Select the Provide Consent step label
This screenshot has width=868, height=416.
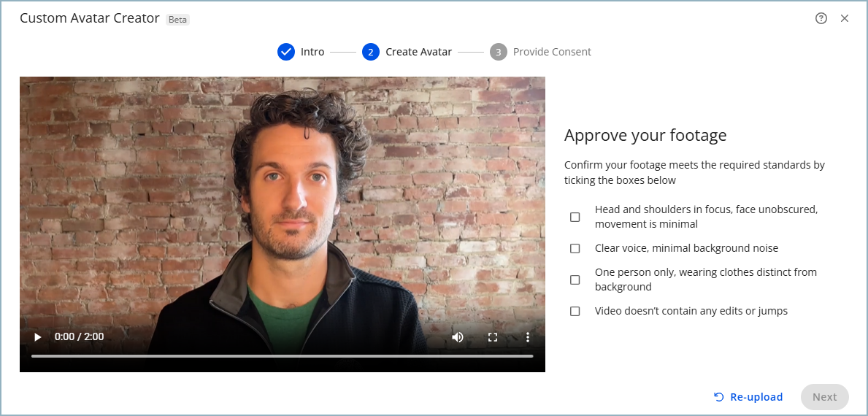point(552,52)
